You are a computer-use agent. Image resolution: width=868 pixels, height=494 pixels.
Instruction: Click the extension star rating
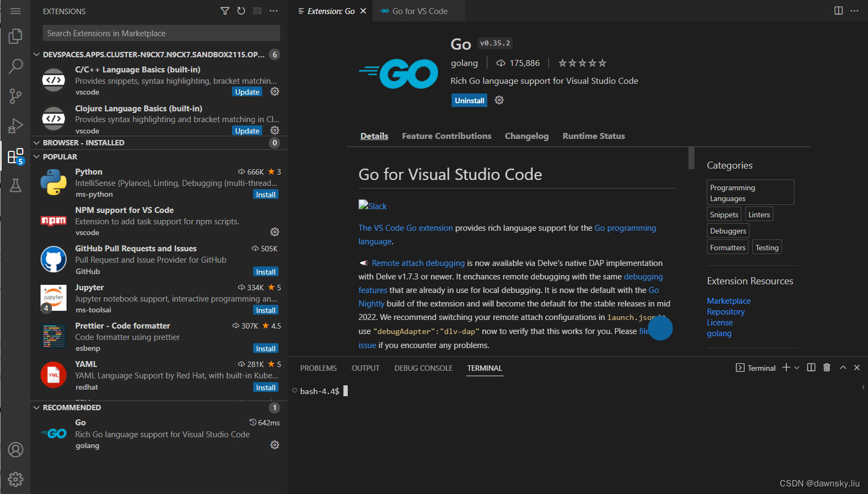click(x=582, y=63)
